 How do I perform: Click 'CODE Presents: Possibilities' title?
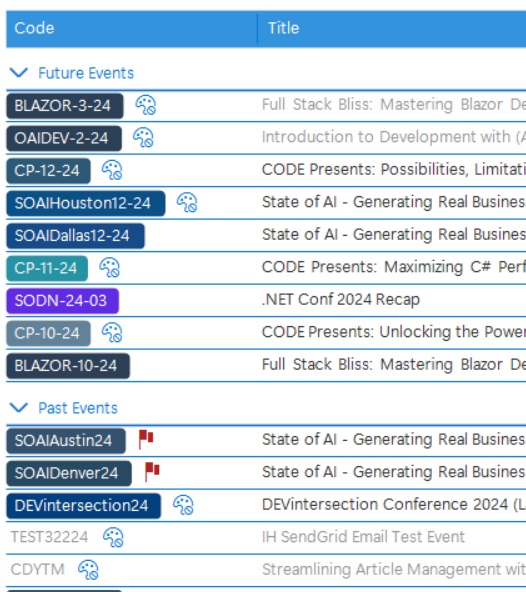393,170
